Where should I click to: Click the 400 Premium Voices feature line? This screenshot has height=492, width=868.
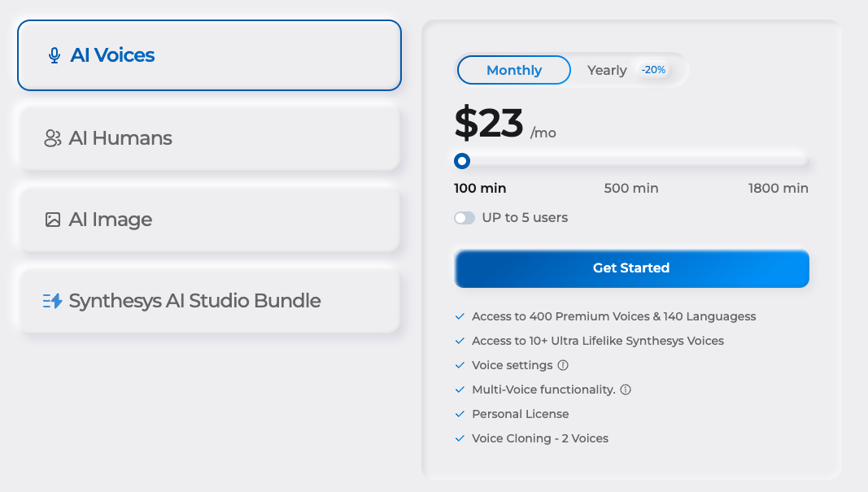[614, 316]
